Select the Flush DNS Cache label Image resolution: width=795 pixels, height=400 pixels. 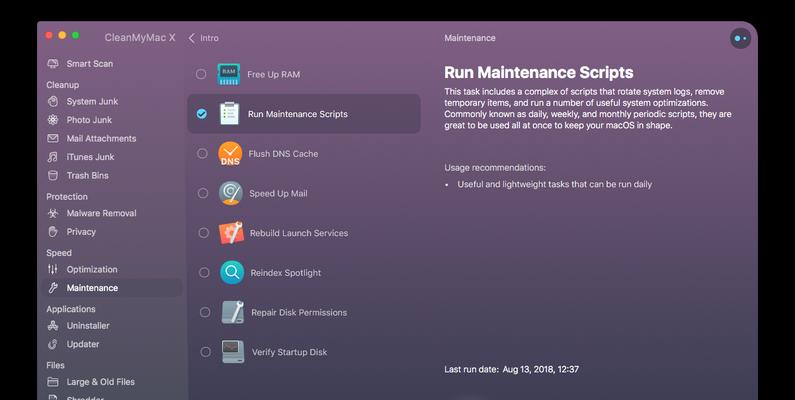point(283,154)
